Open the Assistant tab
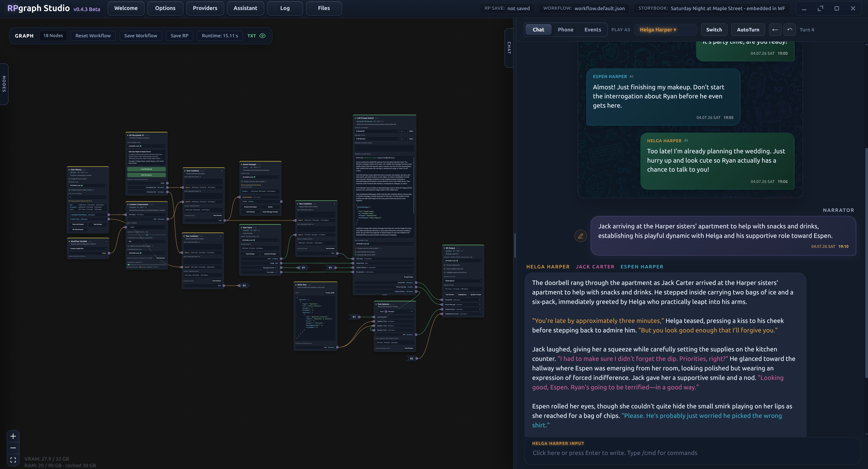Image resolution: width=868 pixels, height=469 pixels. point(245,8)
